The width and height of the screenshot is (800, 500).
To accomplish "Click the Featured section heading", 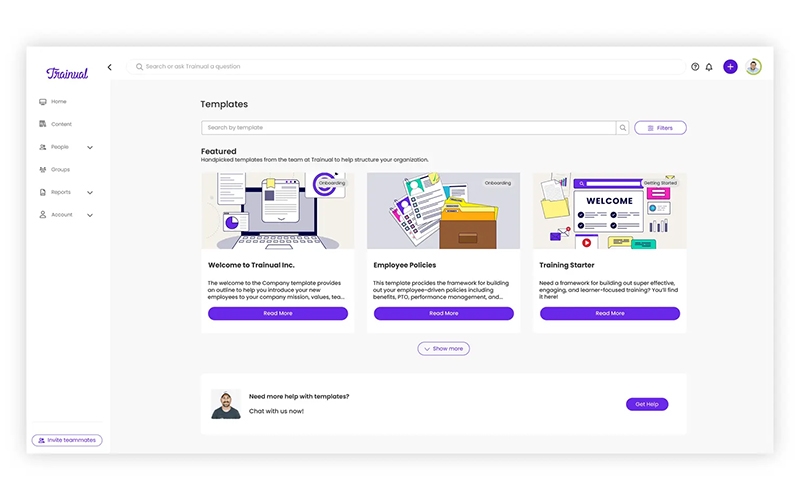I will coord(218,152).
